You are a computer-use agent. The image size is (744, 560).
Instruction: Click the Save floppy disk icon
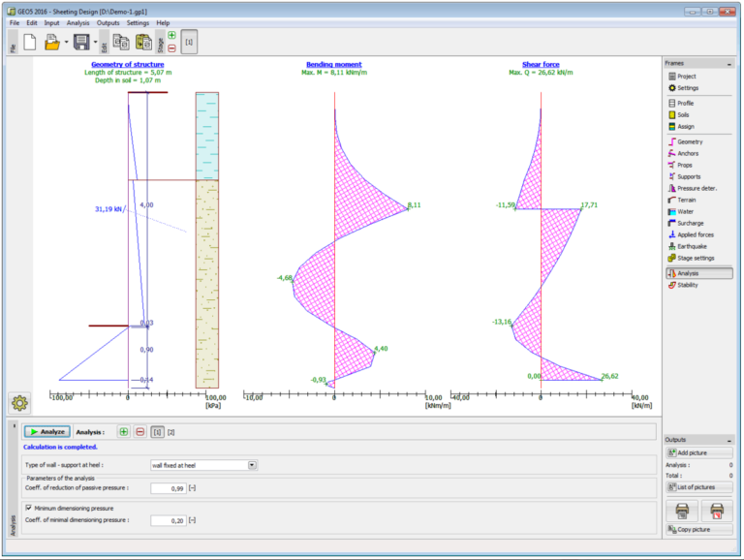tap(80, 42)
